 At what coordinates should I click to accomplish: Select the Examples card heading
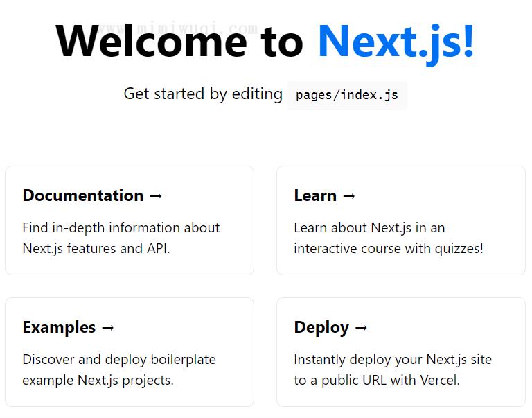pos(59,328)
